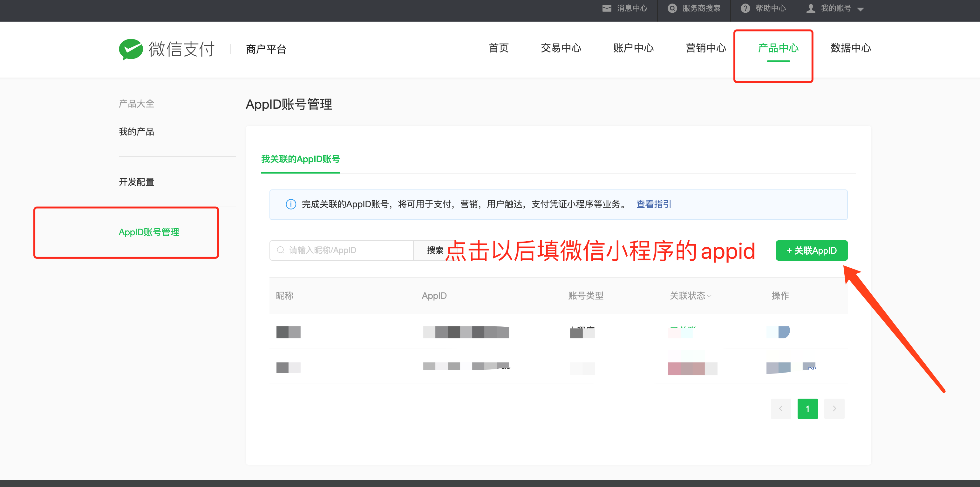Go to next page arrow
This screenshot has width=980, height=487.
pos(834,408)
